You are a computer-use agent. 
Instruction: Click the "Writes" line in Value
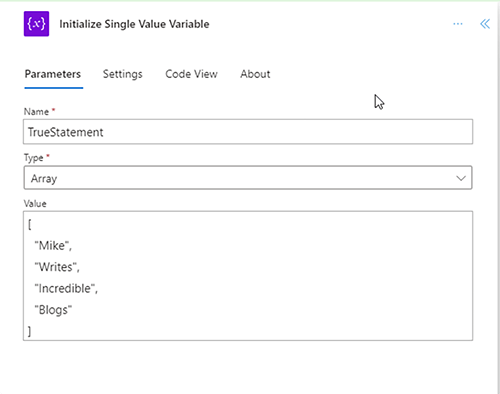tap(57, 267)
